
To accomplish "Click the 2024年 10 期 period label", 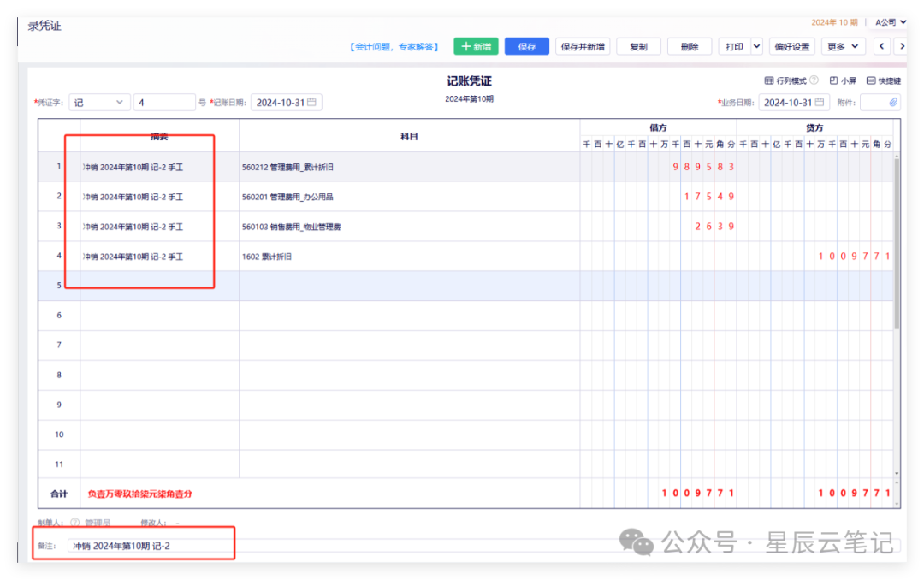I will [x=834, y=22].
